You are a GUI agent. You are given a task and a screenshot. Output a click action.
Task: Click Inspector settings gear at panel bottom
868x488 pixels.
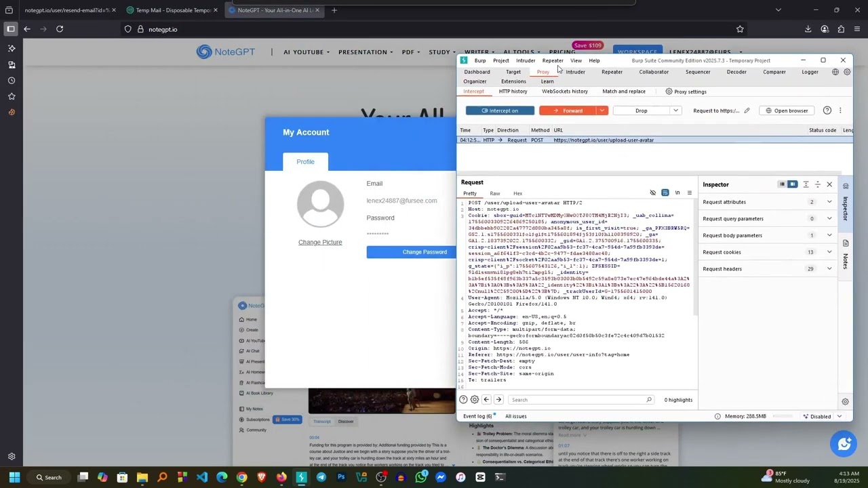click(845, 402)
